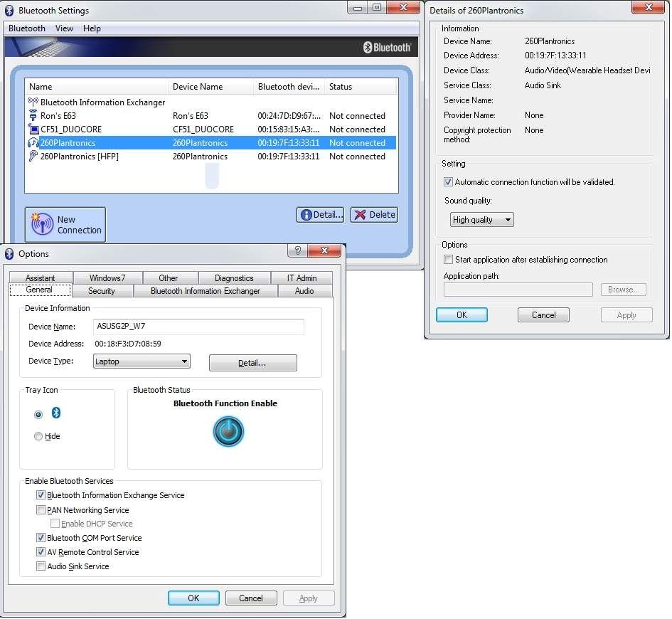Click address 00:15:83:15:A3 of CF51_DUOCORE
Viewport: 672px width, 619px height.
click(x=289, y=129)
